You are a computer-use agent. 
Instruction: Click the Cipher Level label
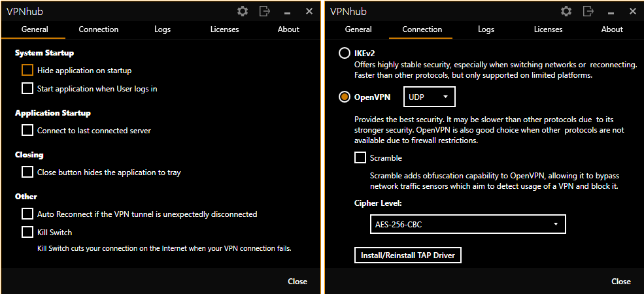(378, 203)
